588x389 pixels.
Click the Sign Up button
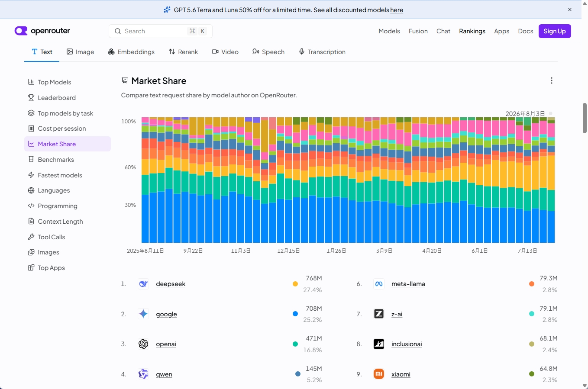pyautogui.click(x=555, y=31)
